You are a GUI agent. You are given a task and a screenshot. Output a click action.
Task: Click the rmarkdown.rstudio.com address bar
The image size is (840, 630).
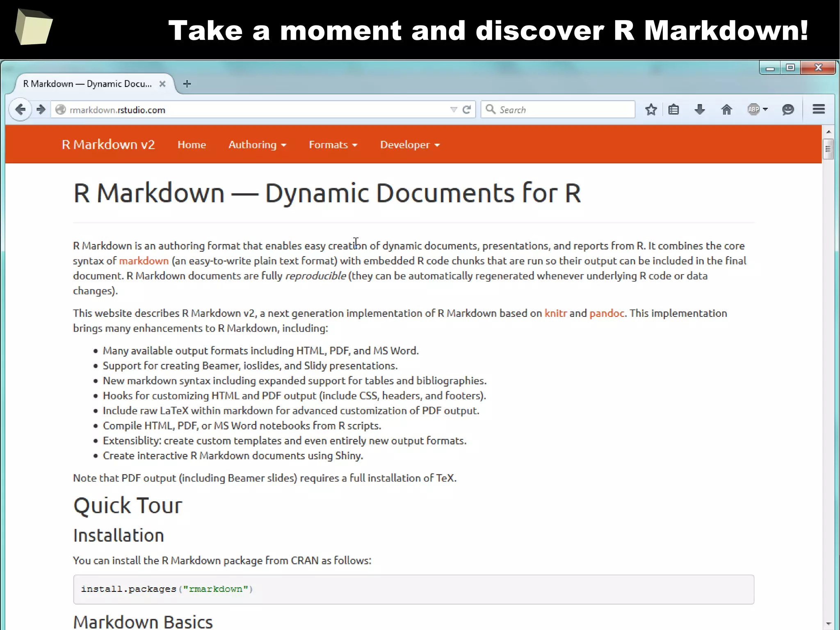(x=262, y=110)
